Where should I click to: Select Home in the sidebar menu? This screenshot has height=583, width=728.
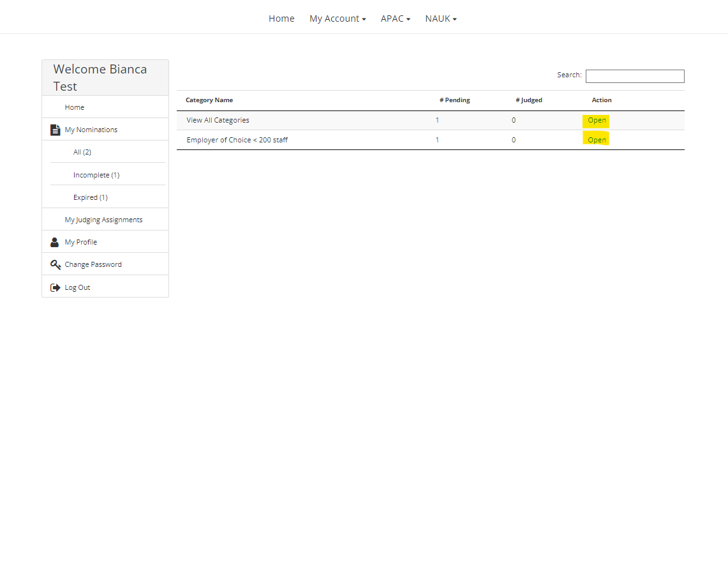tap(75, 107)
